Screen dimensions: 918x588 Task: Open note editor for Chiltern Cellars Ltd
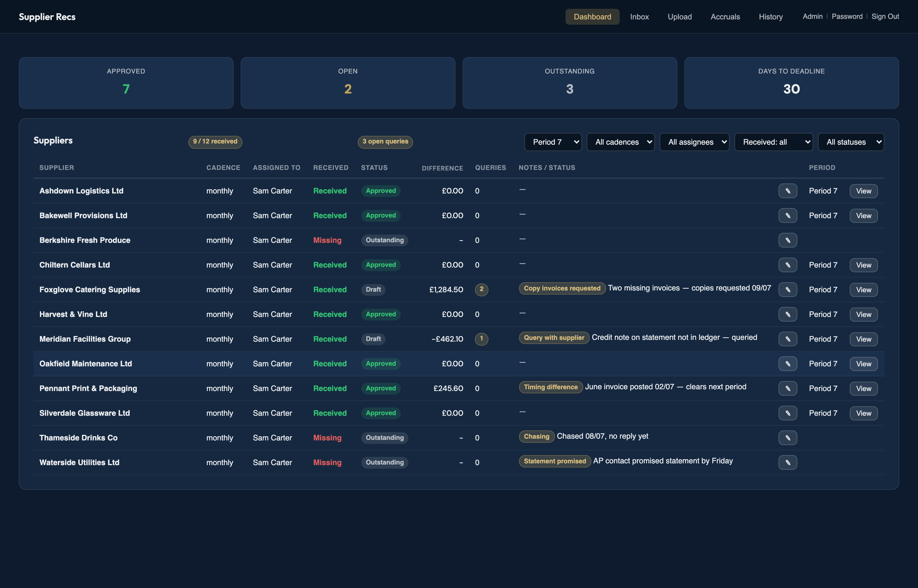[787, 265]
